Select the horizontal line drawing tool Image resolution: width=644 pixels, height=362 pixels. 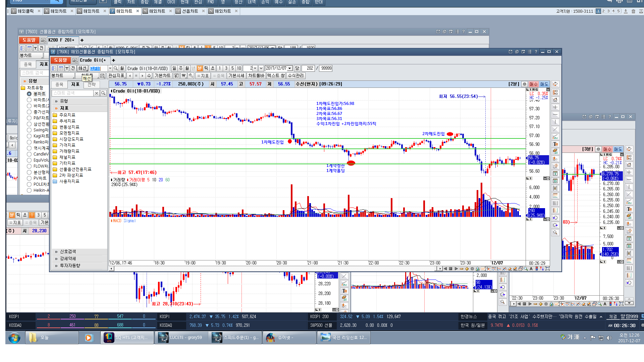click(x=555, y=115)
